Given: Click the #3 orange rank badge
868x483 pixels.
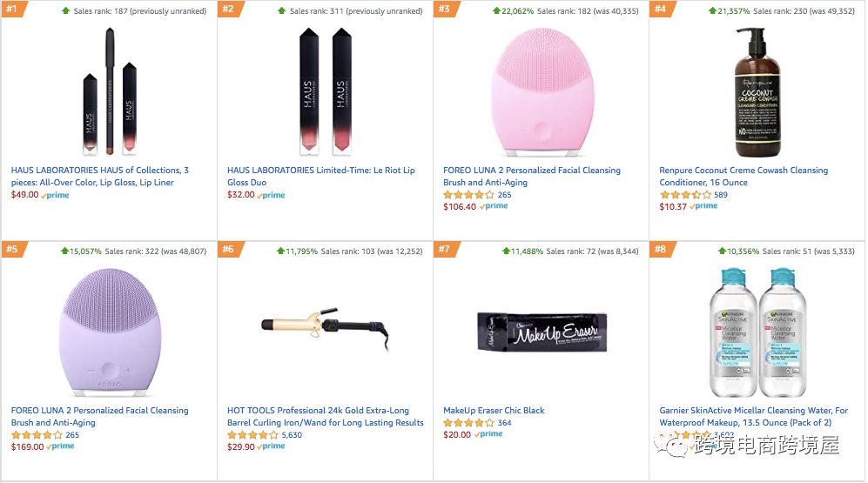Looking at the screenshot, I should tap(445, 10).
